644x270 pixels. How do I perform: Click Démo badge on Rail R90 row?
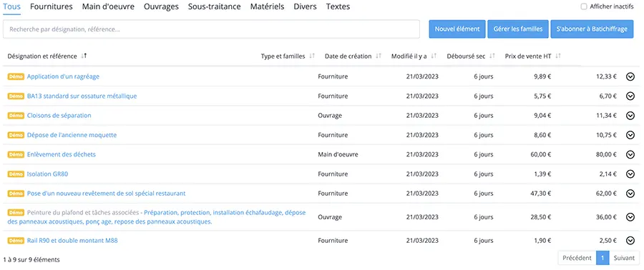pos(16,241)
